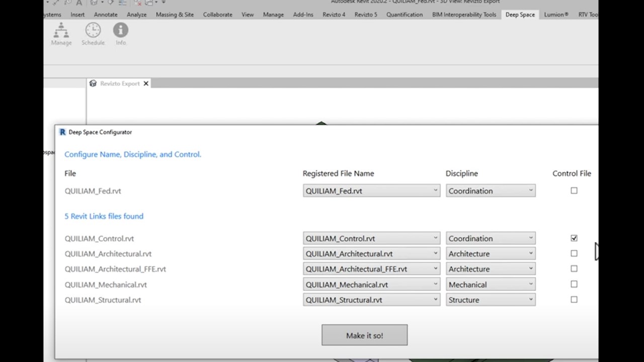Click the Text 'A' quick access icon
Image resolution: width=644 pixels, height=362 pixels.
point(79,3)
